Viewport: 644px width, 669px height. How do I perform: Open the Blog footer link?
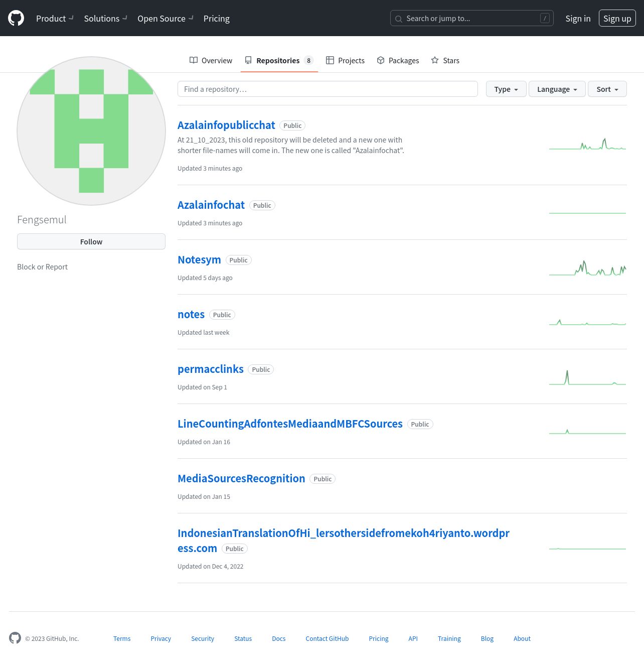click(x=487, y=638)
